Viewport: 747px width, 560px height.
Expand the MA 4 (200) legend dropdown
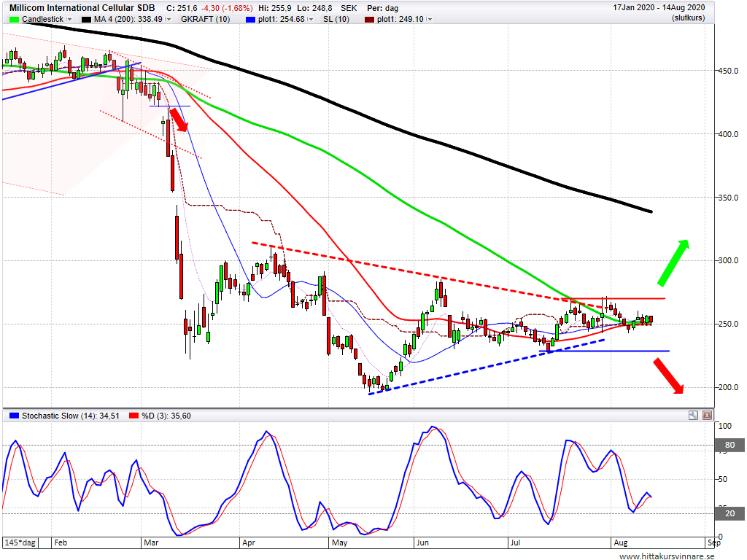(168, 19)
